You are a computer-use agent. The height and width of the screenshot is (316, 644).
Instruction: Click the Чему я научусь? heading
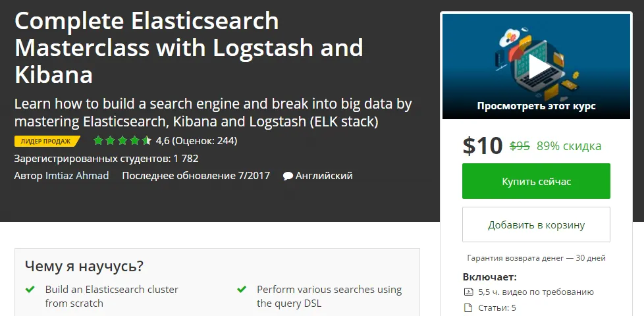[x=84, y=266]
